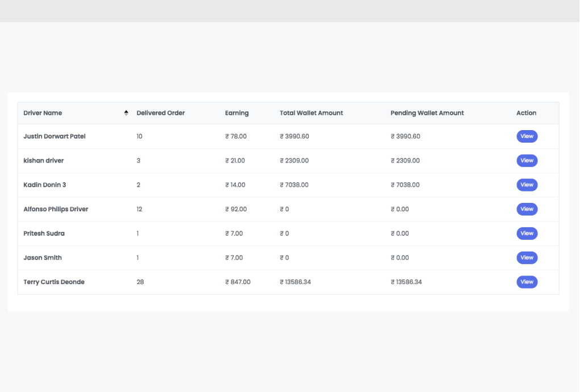Click the Action column header
Image resolution: width=580 pixels, height=392 pixels.
[527, 113]
